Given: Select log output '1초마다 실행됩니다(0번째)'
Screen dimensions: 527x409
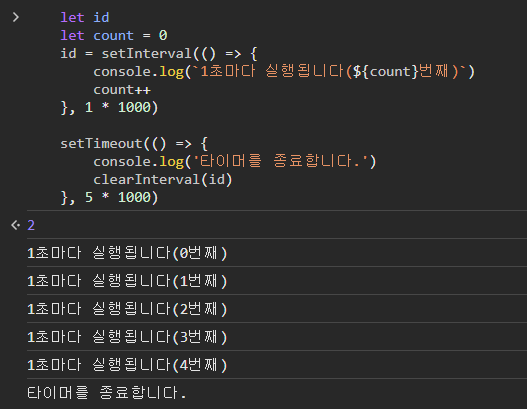Looking at the screenshot, I should point(127,253).
